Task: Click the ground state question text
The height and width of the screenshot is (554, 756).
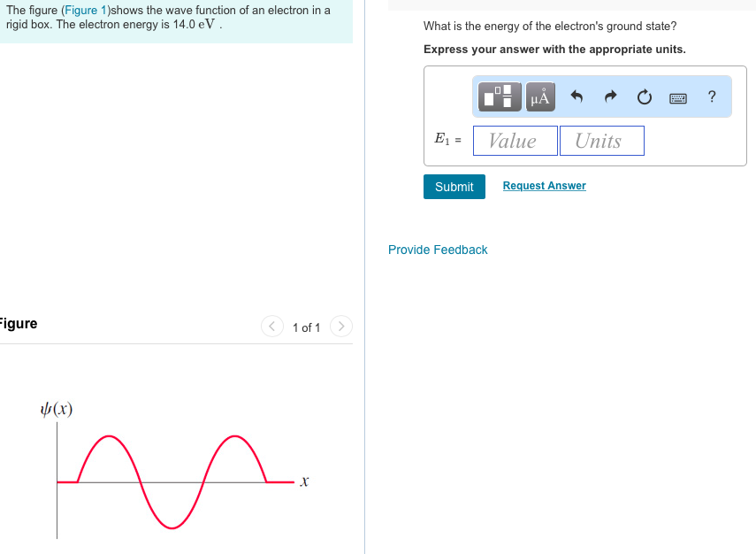Action: pyautogui.click(x=550, y=27)
